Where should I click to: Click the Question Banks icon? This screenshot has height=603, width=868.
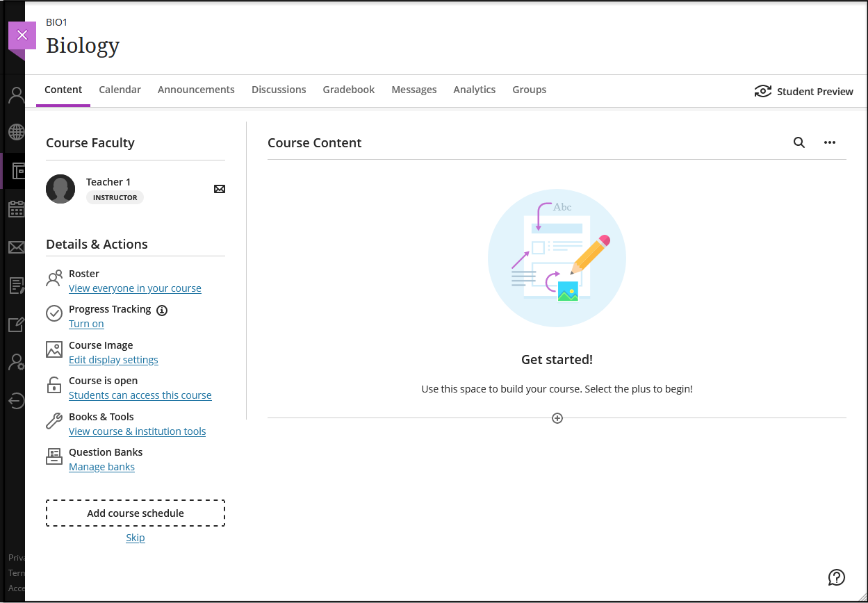54,456
